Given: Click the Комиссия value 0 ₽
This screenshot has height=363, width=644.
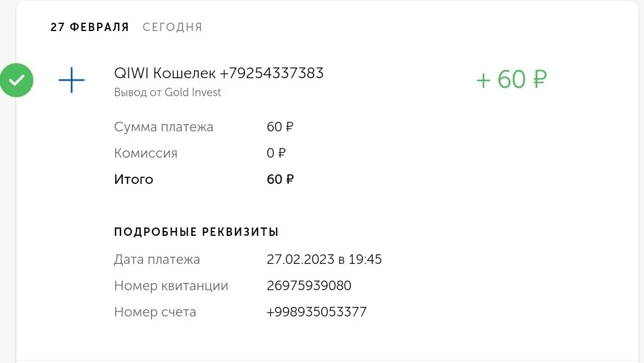Looking at the screenshot, I should click(x=276, y=153).
